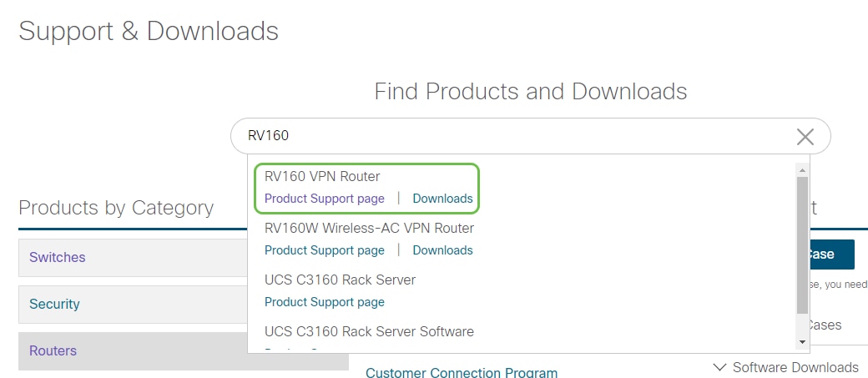Image resolution: width=868 pixels, height=378 pixels.
Task: Select UCS C3160 Rack Server suggestion
Action: click(x=340, y=280)
